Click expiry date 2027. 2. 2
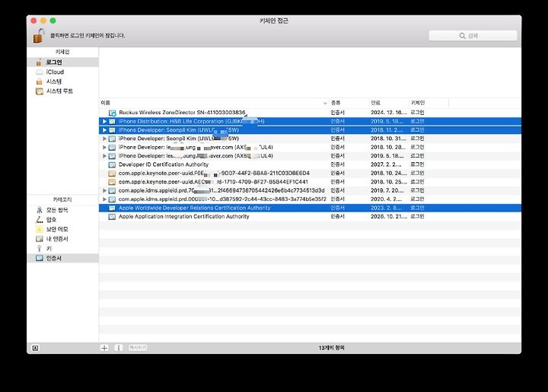Image resolution: width=548 pixels, height=392 pixels. tap(386, 164)
